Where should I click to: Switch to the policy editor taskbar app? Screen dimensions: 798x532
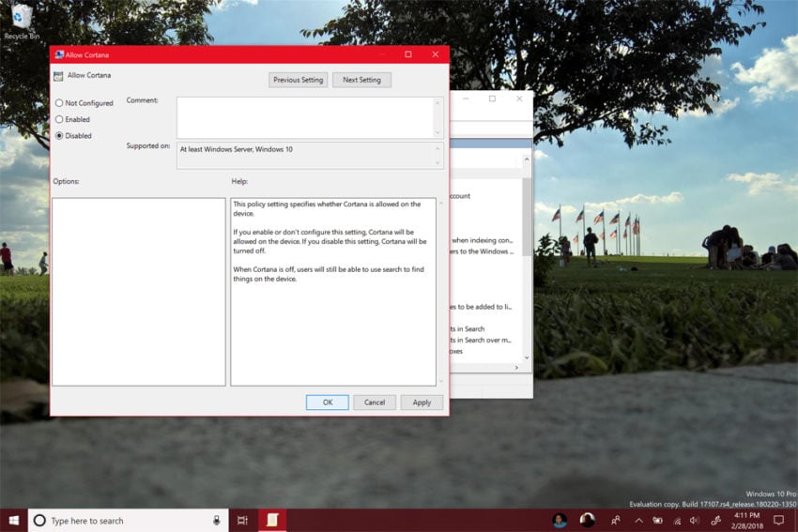272,520
